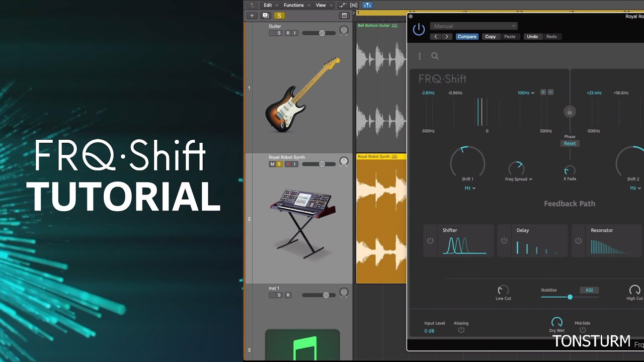Click the plus button beside 100Hz
644x362 pixels.
tap(543, 93)
